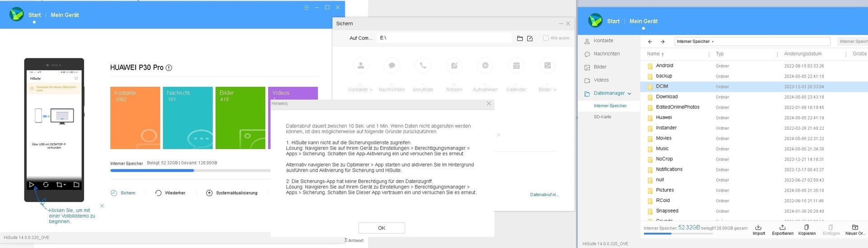Image resolution: width=868 pixels, height=248 pixels.
Task: Browse backup folder icon in Sichern dialog
Action: (x=520, y=38)
